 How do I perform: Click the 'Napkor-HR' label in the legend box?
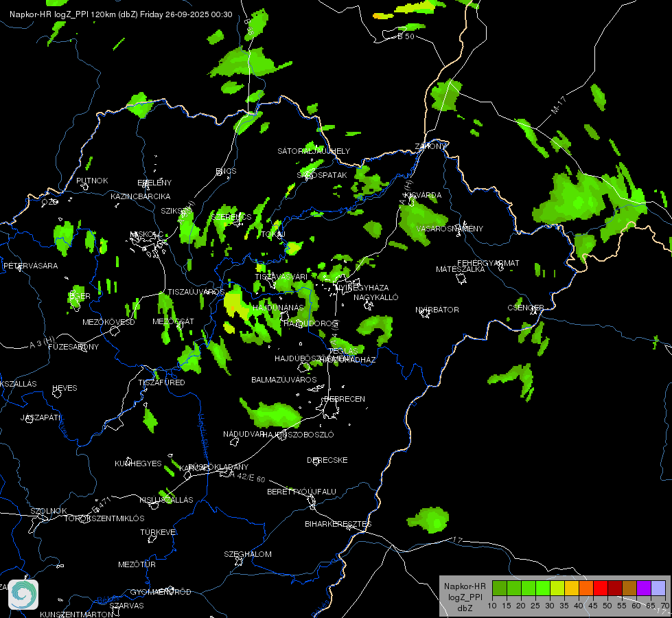[465, 586]
